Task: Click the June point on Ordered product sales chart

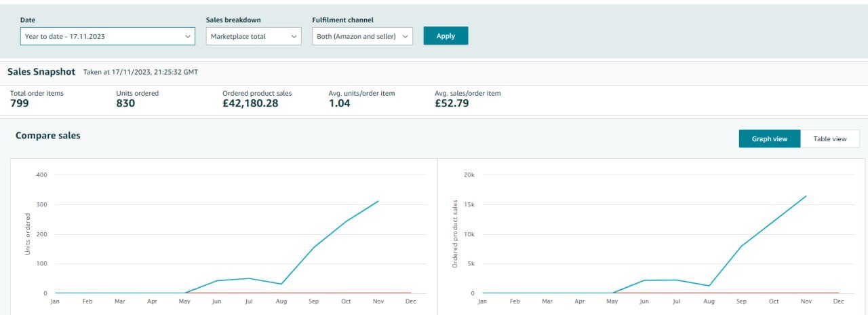Action: [x=644, y=280]
